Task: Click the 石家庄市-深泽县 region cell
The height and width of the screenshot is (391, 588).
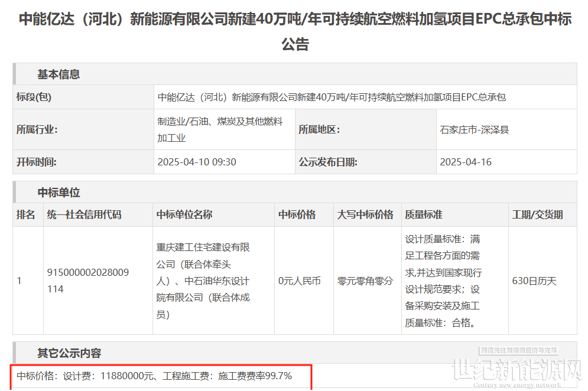Action: pos(506,129)
